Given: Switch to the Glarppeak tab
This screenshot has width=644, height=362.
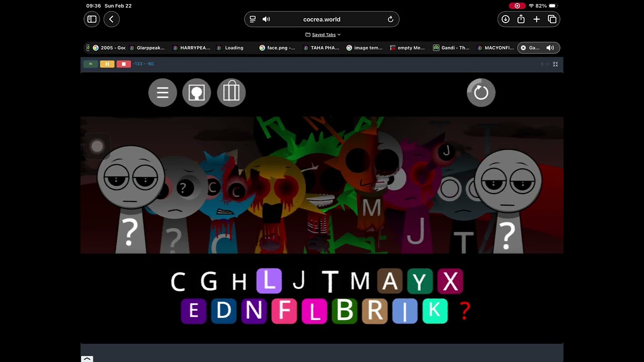Looking at the screenshot, I should pos(147,48).
